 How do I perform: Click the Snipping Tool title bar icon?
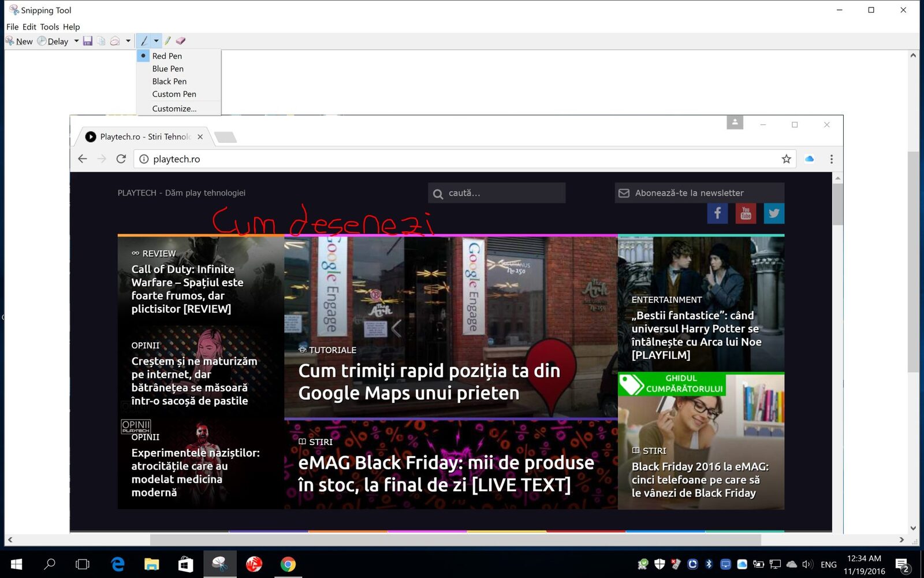(14, 10)
